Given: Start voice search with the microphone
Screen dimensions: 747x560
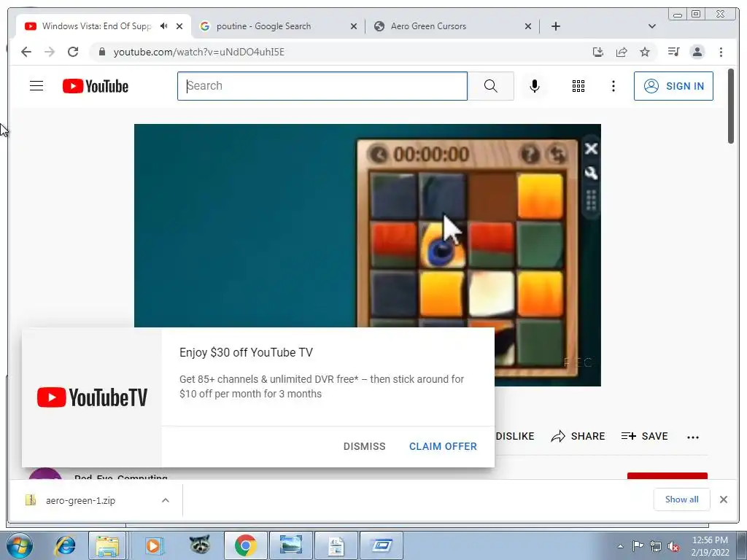Looking at the screenshot, I should (535, 86).
